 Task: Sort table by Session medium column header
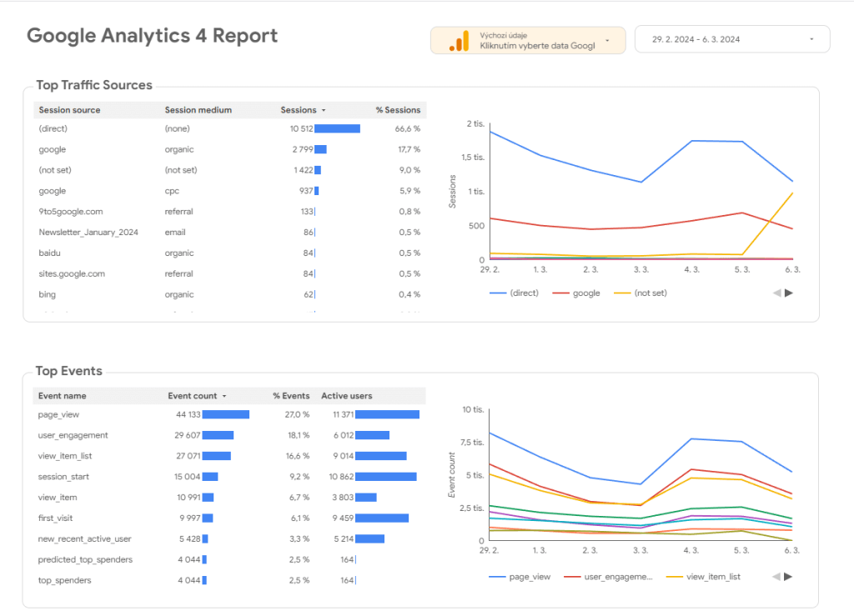[198, 110]
